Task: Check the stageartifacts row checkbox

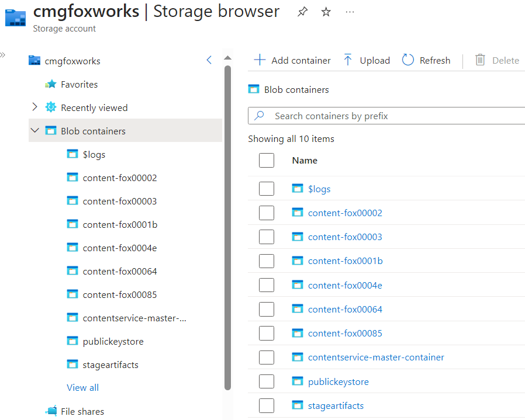Action: pos(267,405)
